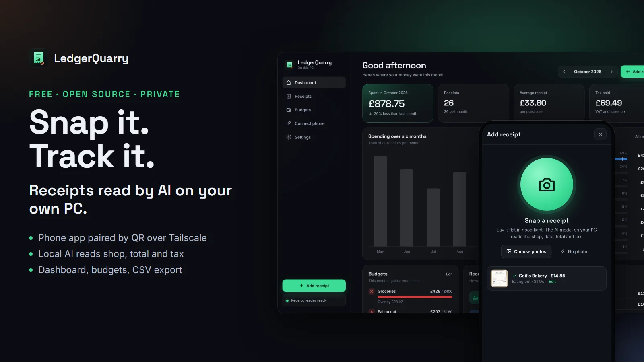Tap the green camera Snap a receipt button

tap(547, 185)
